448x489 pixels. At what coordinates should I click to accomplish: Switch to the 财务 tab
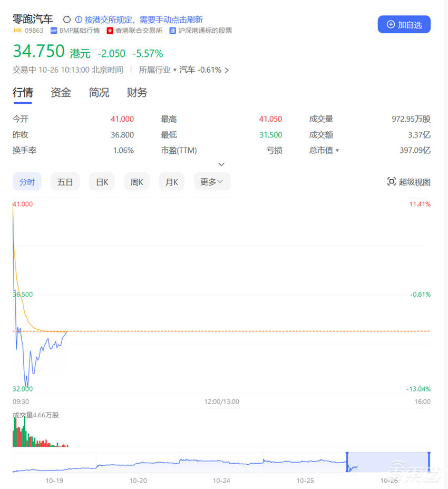pyautogui.click(x=137, y=93)
